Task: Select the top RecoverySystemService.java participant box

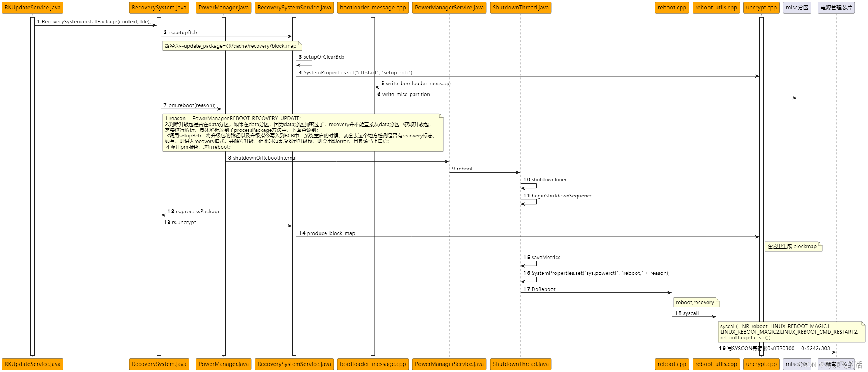Action: click(x=294, y=8)
